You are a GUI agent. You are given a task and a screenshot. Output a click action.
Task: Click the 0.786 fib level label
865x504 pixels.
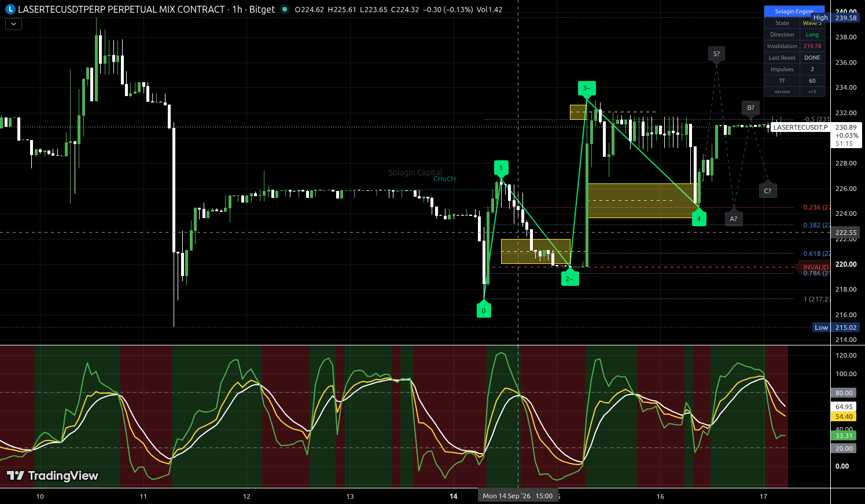(816, 274)
